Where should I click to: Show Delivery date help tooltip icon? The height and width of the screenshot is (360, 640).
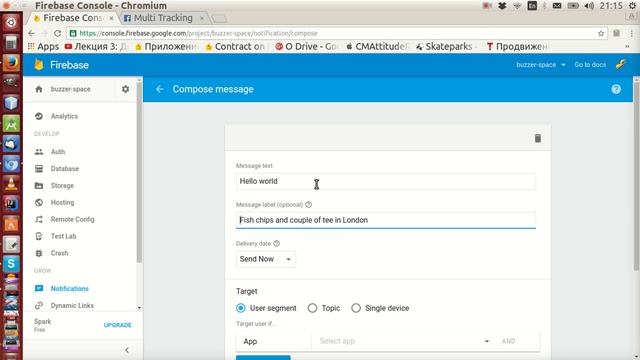(x=276, y=244)
